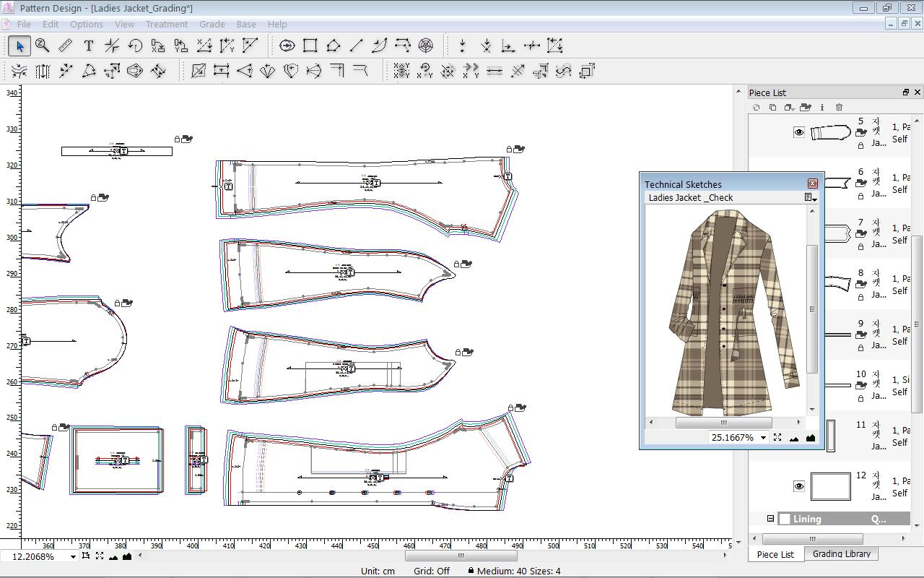Image resolution: width=924 pixels, height=578 pixels.
Task: Collapse the Lining group in Piece List
Action: (770, 519)
